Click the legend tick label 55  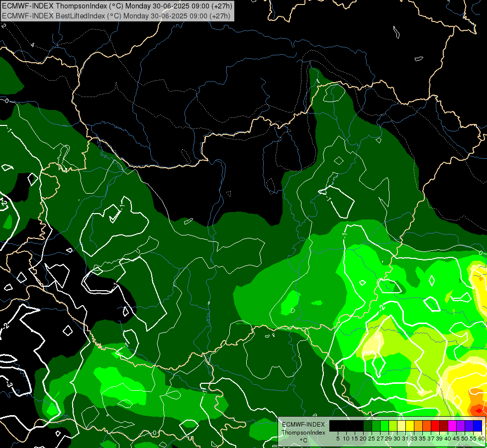(x=474, y=439)
